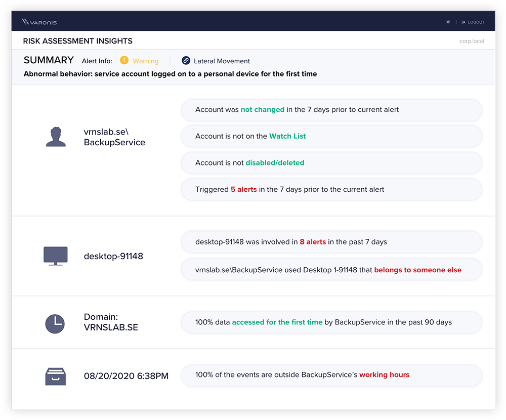Open the 5 alerts link
Image resolution: width=506 pixels, height=420 pixels.
[x=243, y=189]
